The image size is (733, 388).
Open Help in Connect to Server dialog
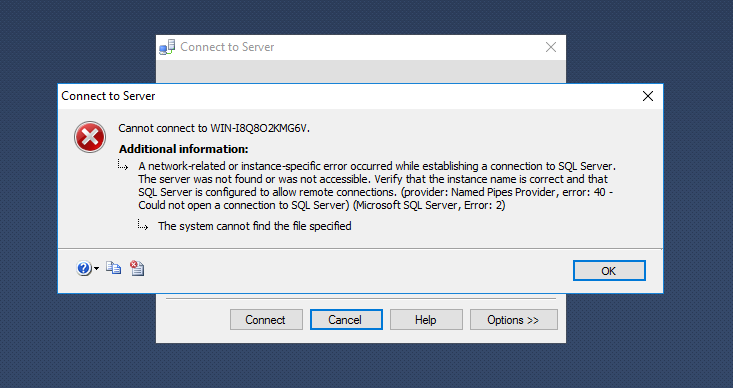click(x=426, y=320)
